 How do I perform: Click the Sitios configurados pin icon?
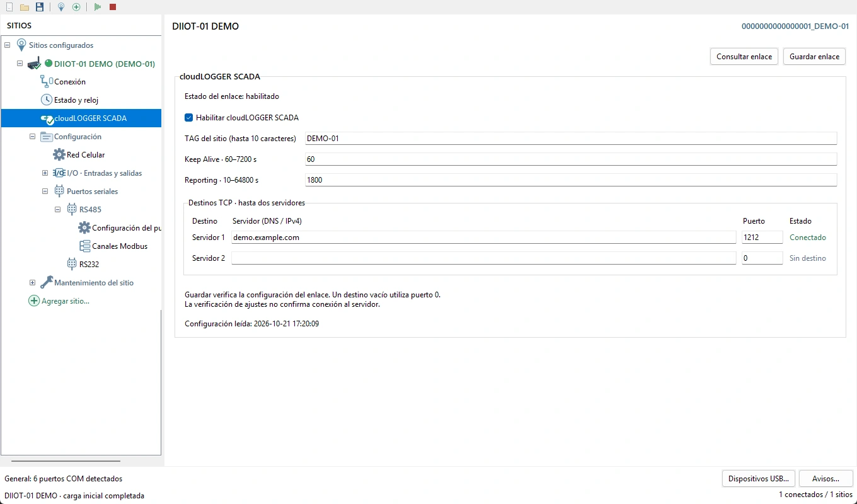click(21, 45)
